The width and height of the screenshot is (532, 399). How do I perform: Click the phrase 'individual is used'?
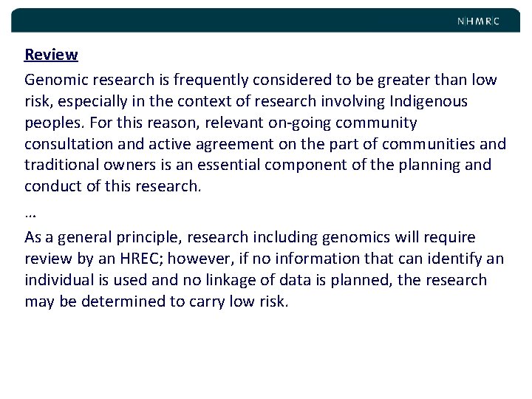[88, 280]
